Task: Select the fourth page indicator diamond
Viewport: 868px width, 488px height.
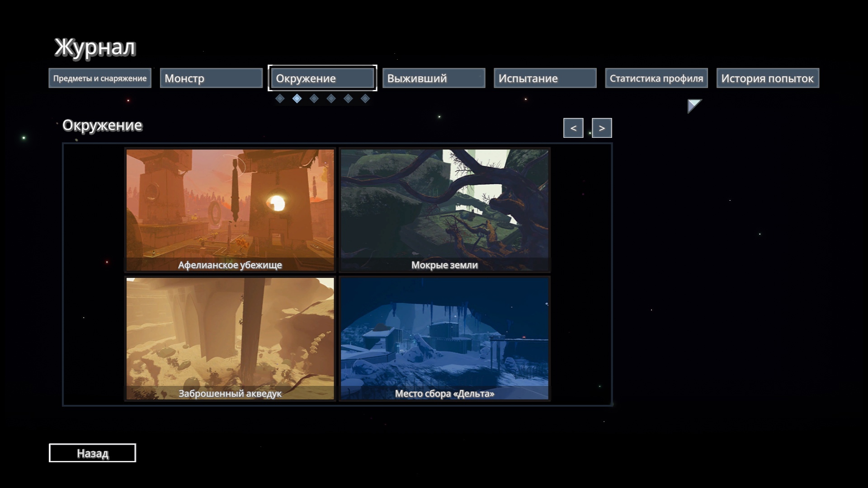Action: [331, 99]
